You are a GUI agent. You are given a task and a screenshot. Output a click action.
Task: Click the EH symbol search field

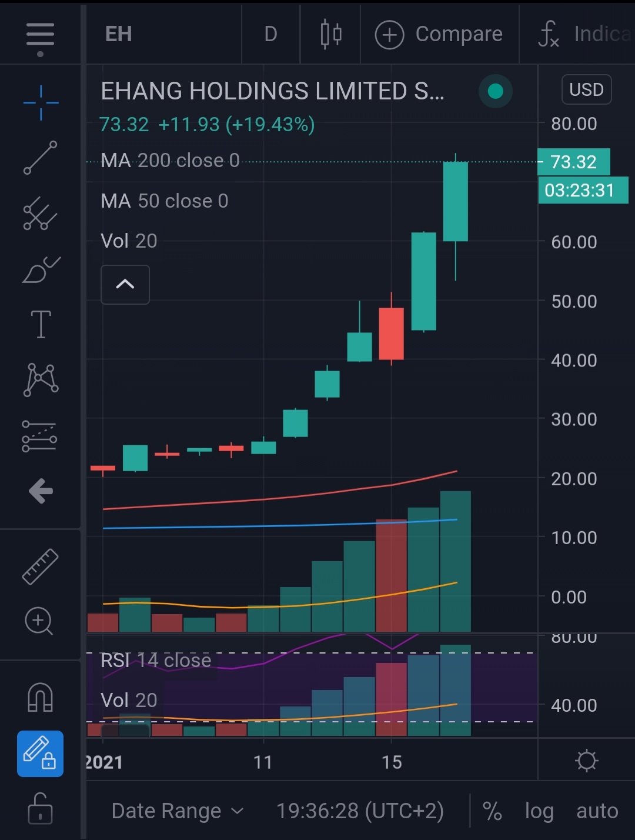(119, 34)
